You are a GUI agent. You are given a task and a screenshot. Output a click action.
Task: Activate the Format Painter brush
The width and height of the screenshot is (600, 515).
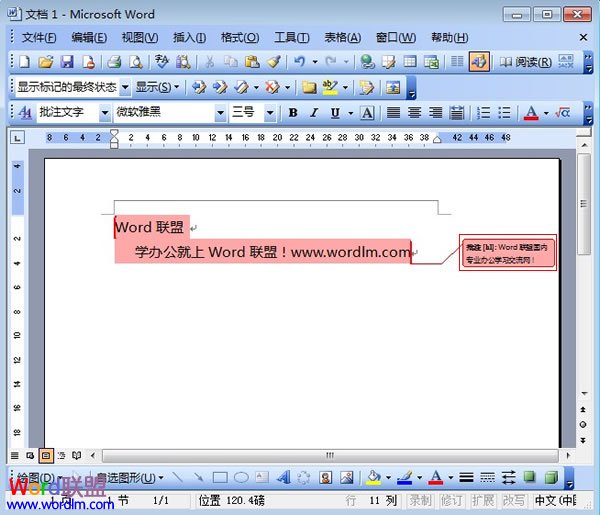point(274,61)
